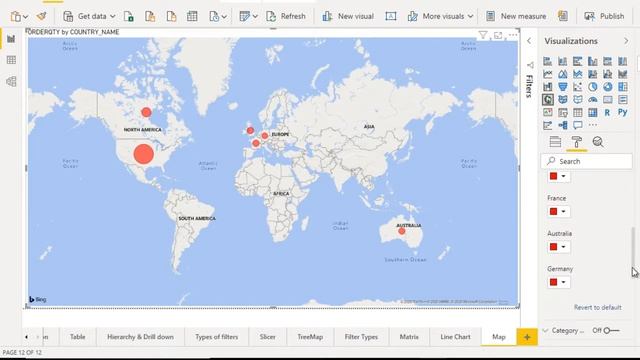Collapse the Visualizations pane arrow
Screen dimensions: 640x360
626,41
